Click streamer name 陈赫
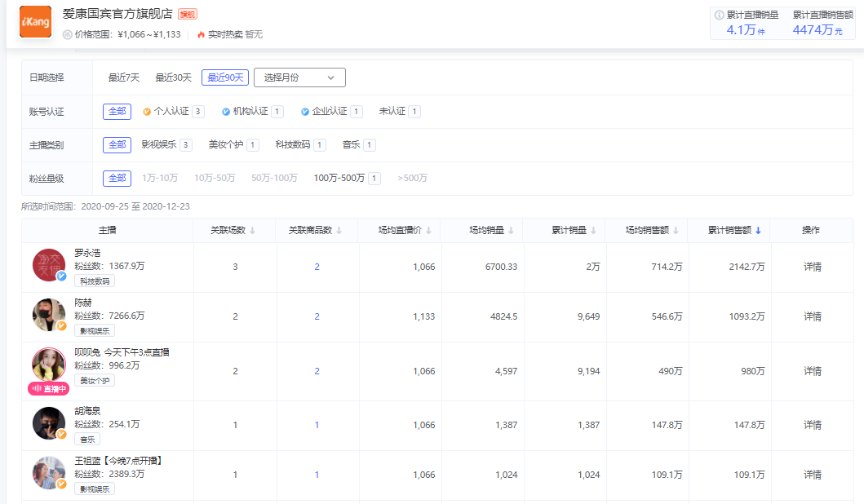864x504 pixels. click(x=83, y=303)
